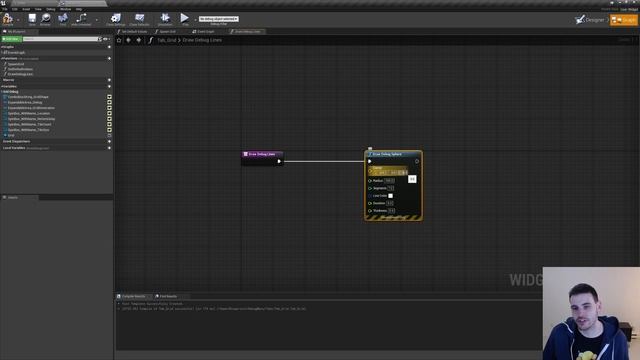Open the Line Color swatch on Draw Debug Sphere

(x=391, y=196)
